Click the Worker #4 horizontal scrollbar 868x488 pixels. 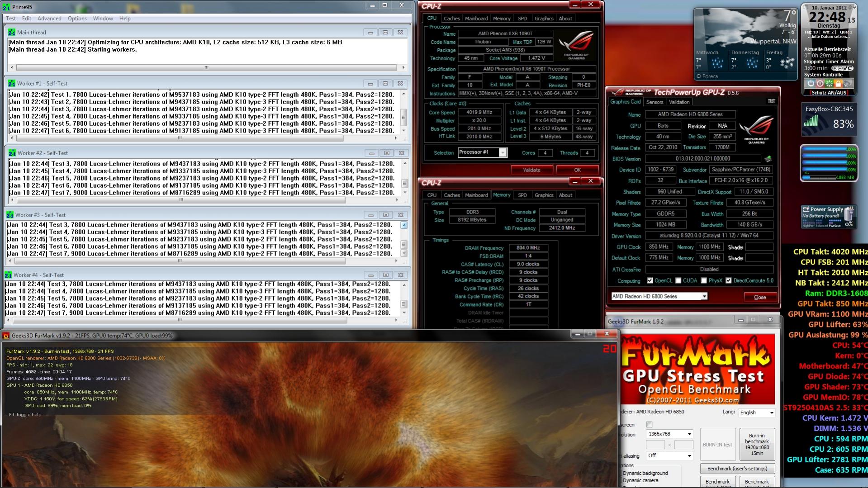point(201,320)
